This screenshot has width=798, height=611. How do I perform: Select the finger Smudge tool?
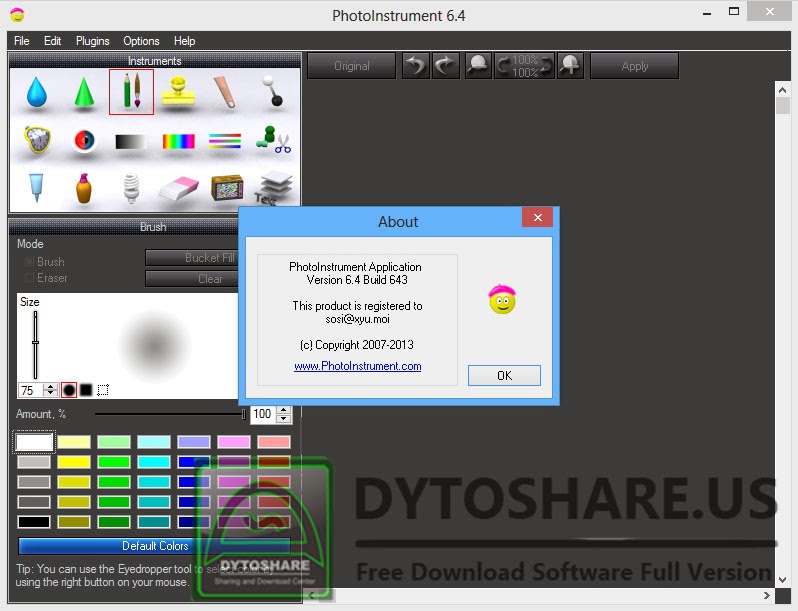[x=225, y=92]
